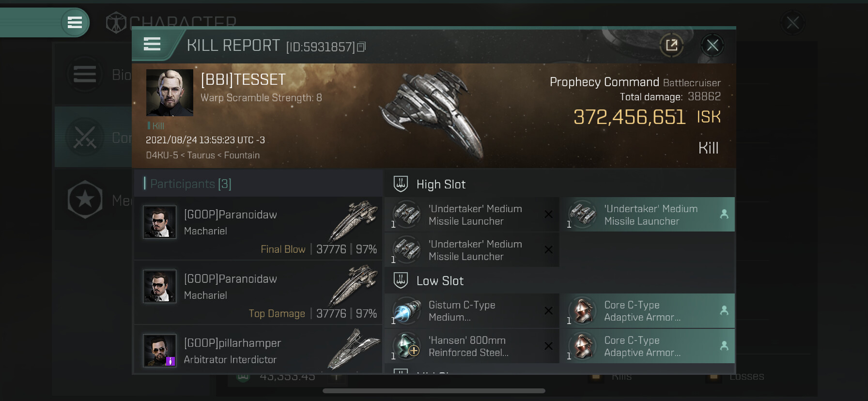Select the star medal sidebar icon
The image size is (868, 401).
click(85, 200)
